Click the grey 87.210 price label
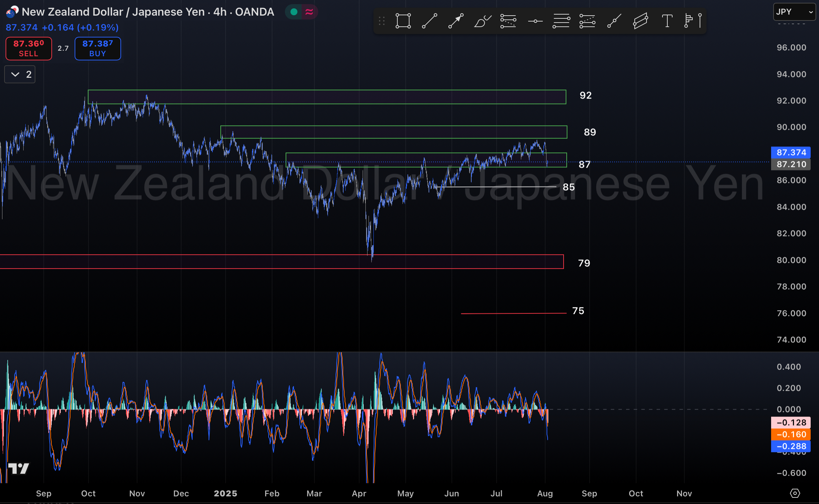This screenshot has width=819, height=504. tap(791, 164)
